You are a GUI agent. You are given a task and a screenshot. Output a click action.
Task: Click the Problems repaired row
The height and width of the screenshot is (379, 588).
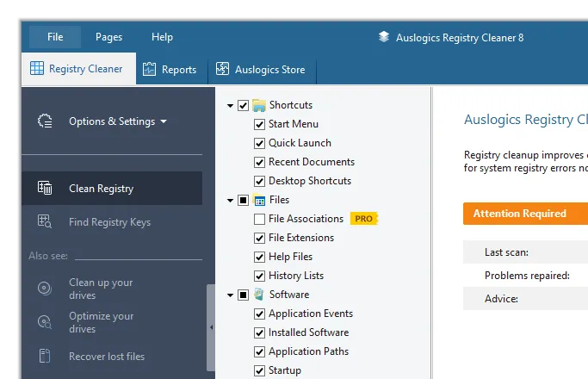[x=525, y=276]
